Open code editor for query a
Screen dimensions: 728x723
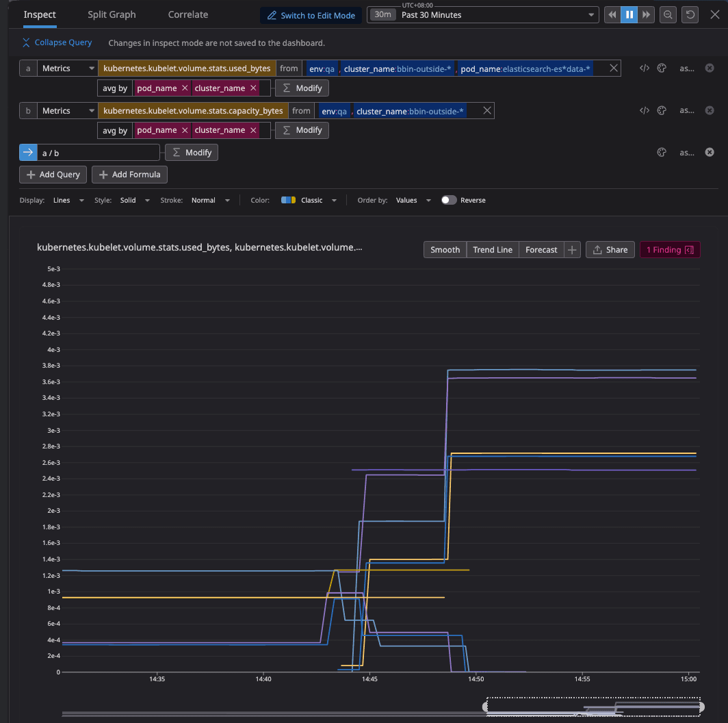pos(644,68)
